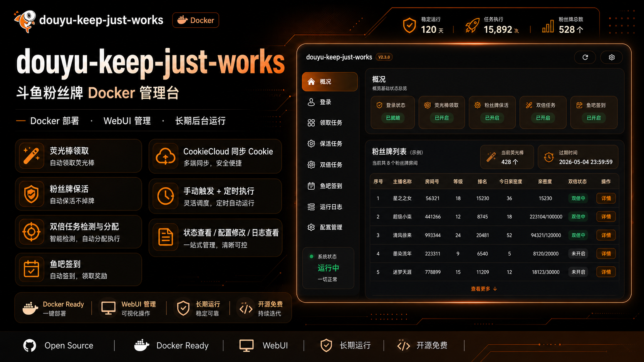
Task: Open settings via the dashboard gear icon
Action: (612, 57)
